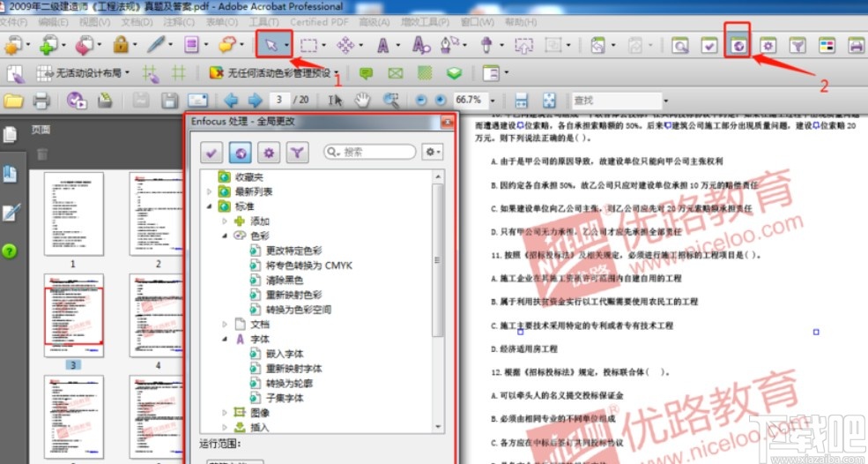Viewport: 868px width, 464px height.
Task: Click the printer icon in file toolbar
Action: click(41, 101)
